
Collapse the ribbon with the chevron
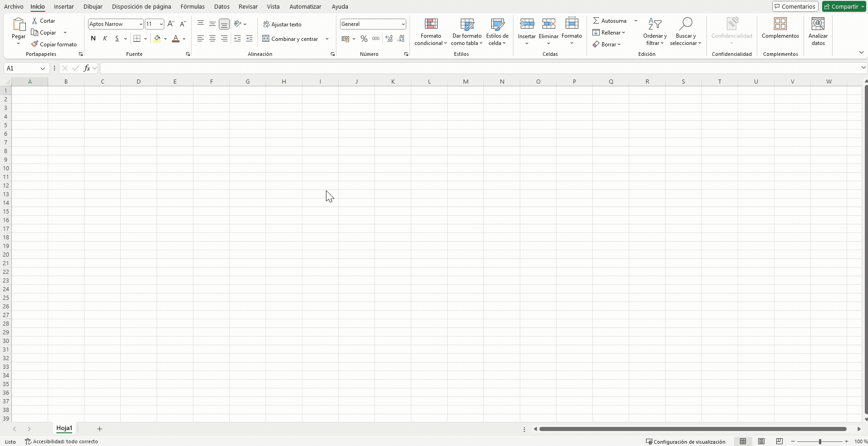click(861, 53)
